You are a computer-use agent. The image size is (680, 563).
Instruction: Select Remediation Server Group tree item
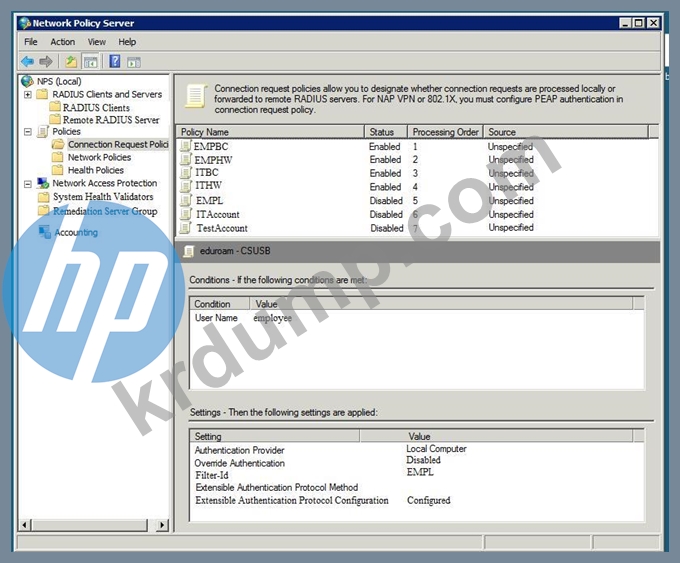[105, 211]
